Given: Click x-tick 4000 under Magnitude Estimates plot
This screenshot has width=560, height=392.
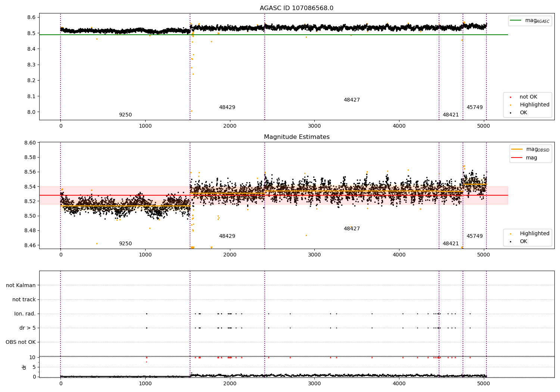Looking at the screenshot, I should (399, 255).
